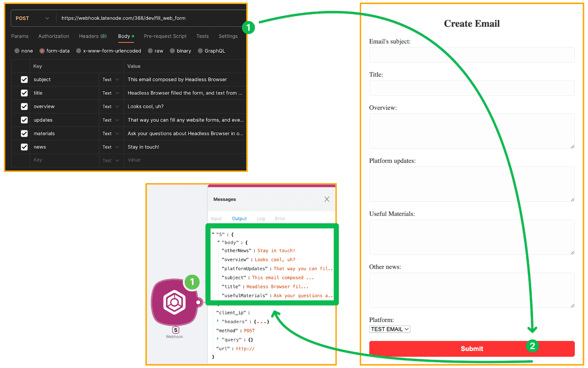Switch to the Headers (8) tab
The image size is (588, 368).
[x=93, y=36]
